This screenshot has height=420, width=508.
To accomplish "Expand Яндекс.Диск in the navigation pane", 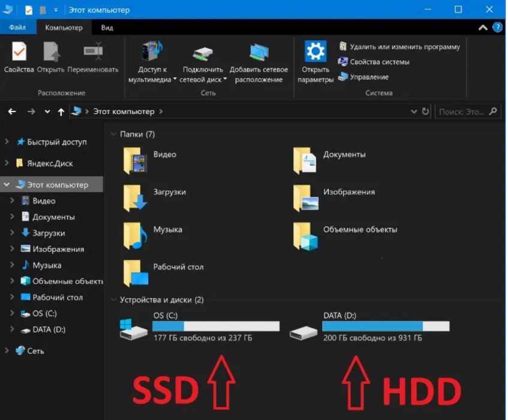I will (7, 163).
